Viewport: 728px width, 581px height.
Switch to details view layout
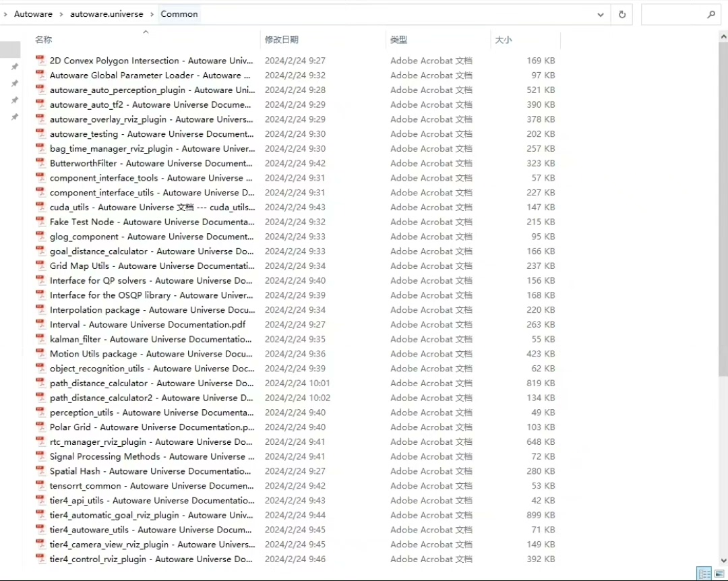(x=704, y=573)
